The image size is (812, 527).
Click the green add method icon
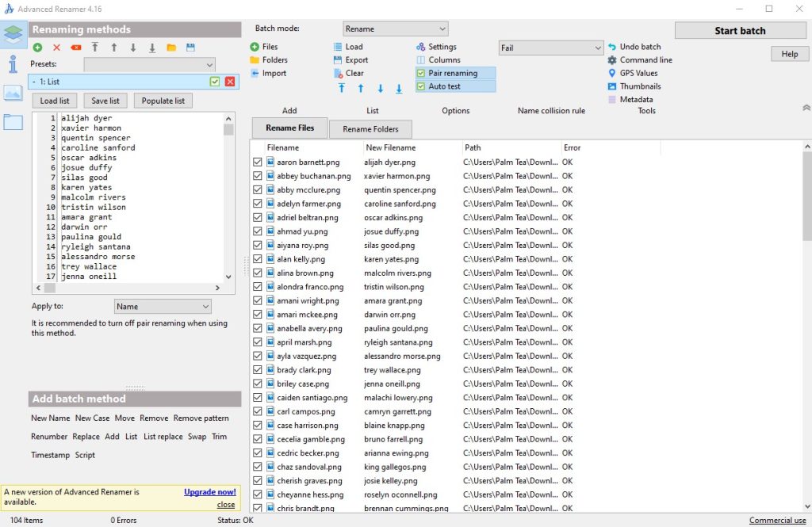click(x=37, y=48)
